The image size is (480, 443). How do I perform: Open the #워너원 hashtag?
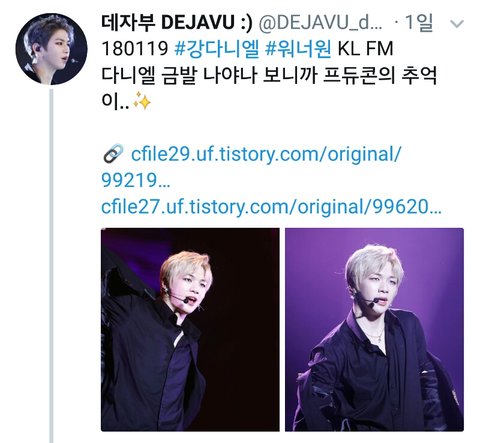pos(298,49)
